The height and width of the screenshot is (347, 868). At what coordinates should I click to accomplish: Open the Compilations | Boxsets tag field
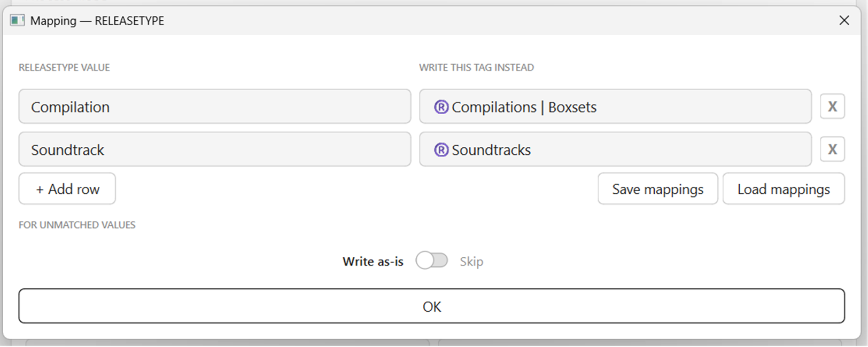coord(615,107)
